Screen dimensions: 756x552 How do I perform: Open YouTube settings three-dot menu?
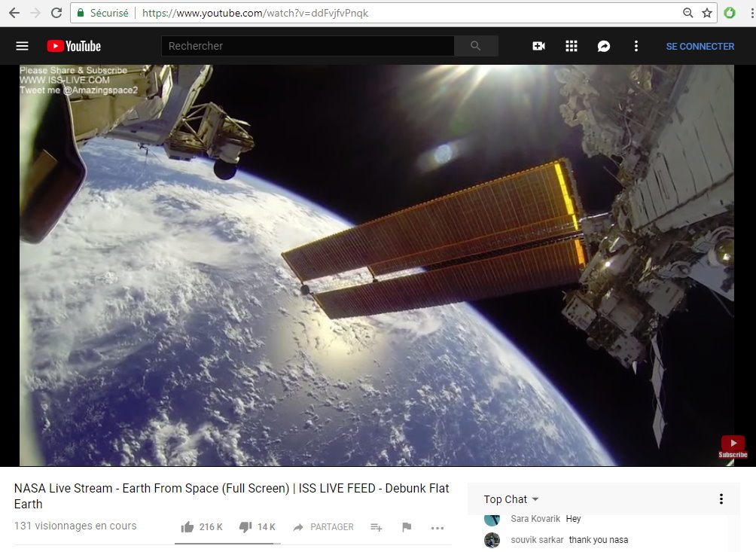[x=636, y=46]
